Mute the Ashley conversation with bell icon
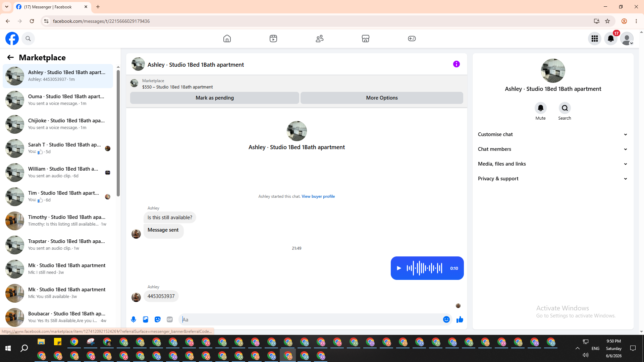644x362 pixels. point(541,108)
